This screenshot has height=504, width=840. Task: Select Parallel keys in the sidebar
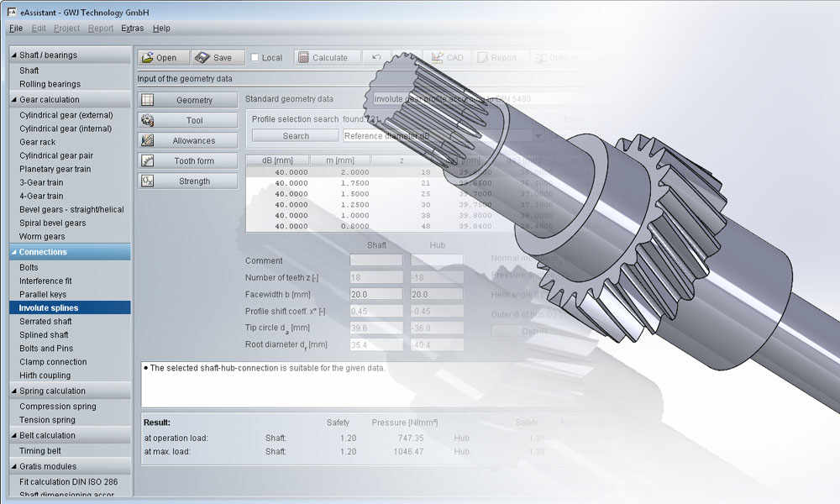43,294
